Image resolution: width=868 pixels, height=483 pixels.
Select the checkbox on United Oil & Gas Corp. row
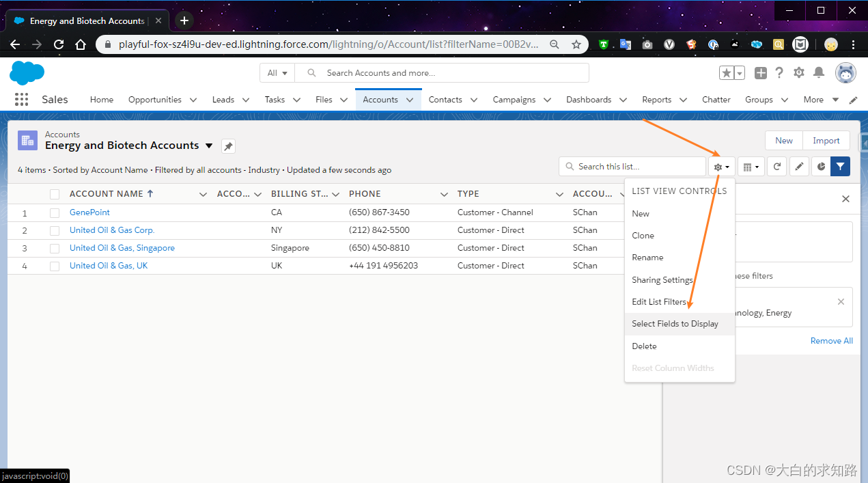coord(55,230)
